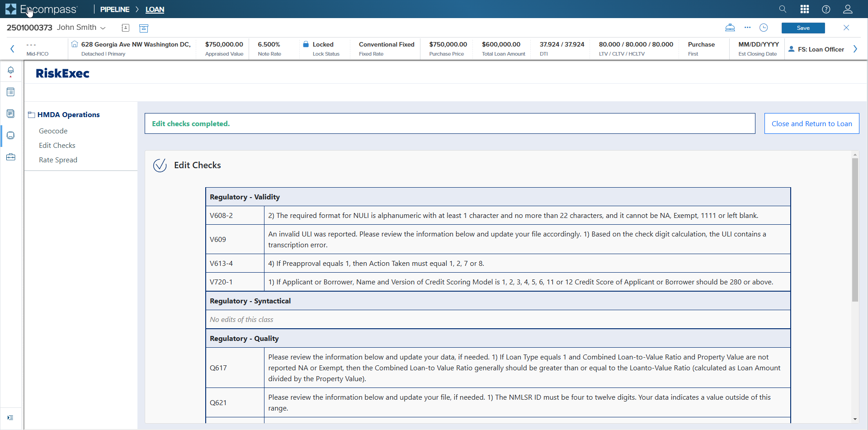This screenshot has width=868, height=430.
Task: Click the 'Edit checks completed.' status message
Action: 191,123
